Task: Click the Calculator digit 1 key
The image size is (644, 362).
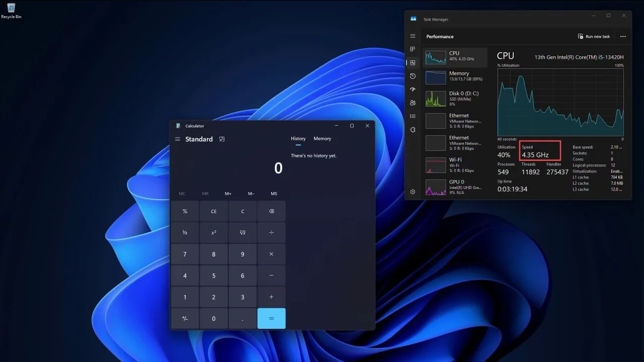Action: [185, 297]
